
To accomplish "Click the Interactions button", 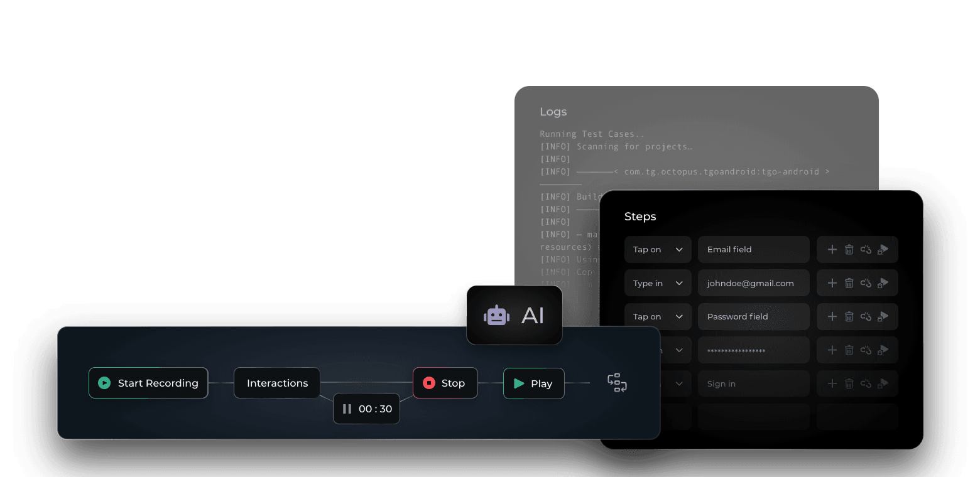I will click(x=277, y=383).
